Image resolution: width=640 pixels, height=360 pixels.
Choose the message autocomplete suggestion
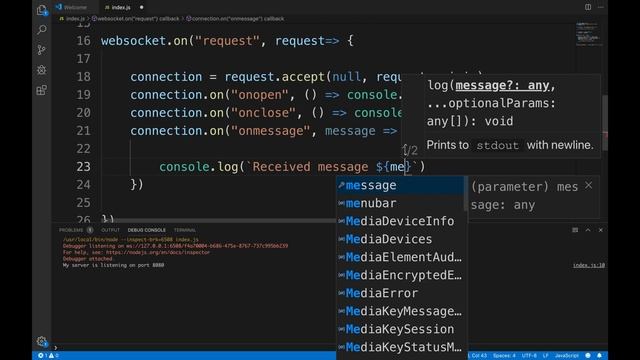click(x=400, y=185)
